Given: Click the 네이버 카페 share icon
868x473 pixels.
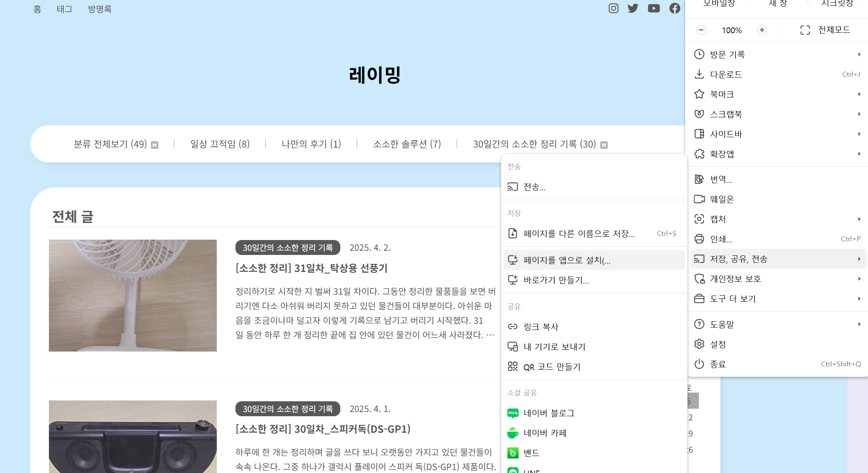Looking at the screenshot, I should 513,433.
